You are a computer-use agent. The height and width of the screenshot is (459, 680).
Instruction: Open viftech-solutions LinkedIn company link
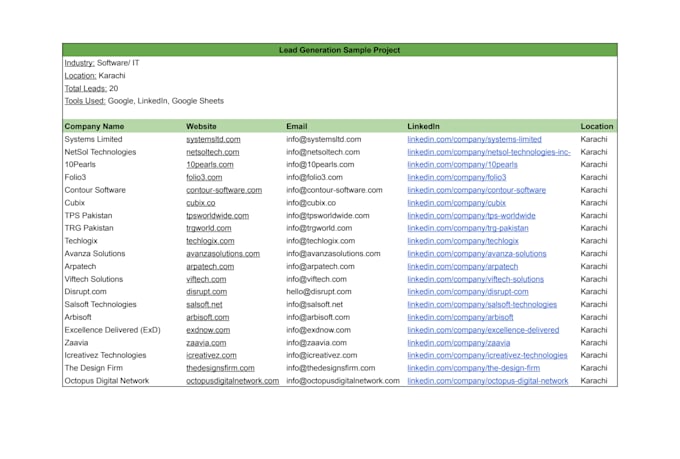(475, 279)
